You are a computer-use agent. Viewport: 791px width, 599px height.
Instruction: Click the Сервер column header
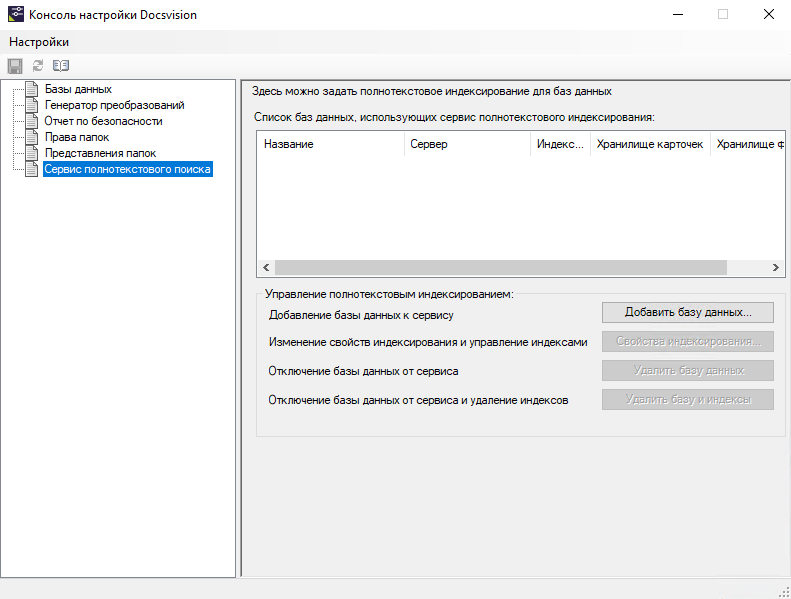467,144
